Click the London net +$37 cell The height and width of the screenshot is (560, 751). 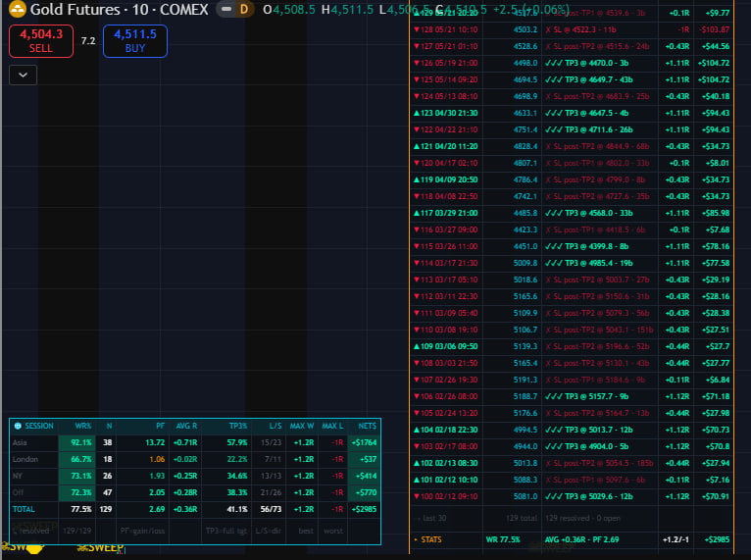tap(364, 459)
